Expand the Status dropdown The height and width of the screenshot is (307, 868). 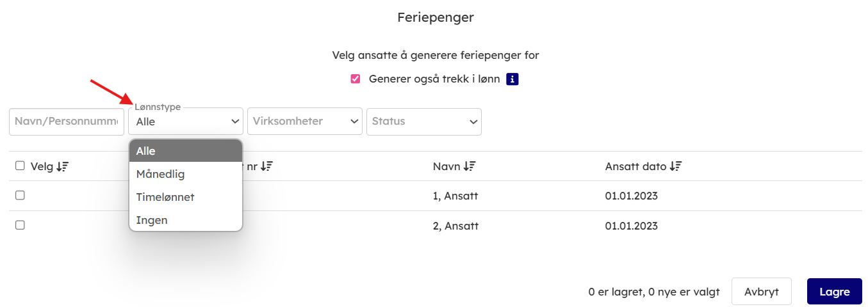point(423,122)
